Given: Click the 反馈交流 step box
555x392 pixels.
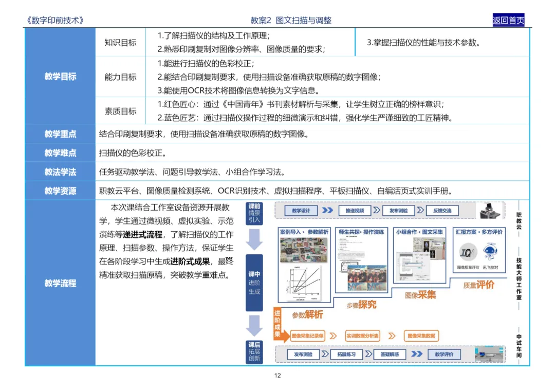Looking at the screenshot, I should pyautogui.click(x=442, y=211).
